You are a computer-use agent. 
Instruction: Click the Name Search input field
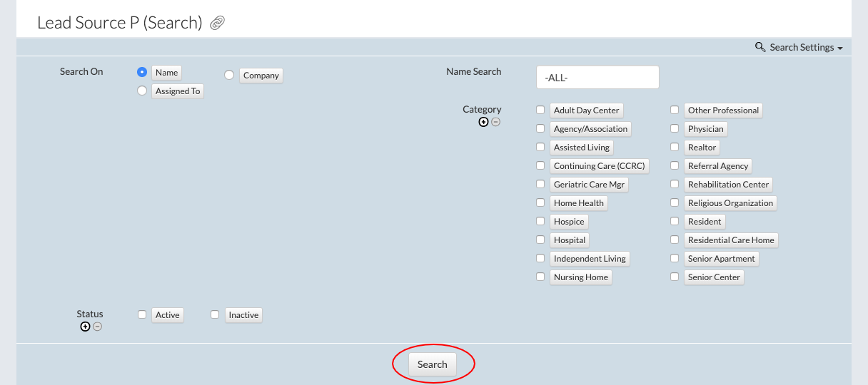[597, 77]
